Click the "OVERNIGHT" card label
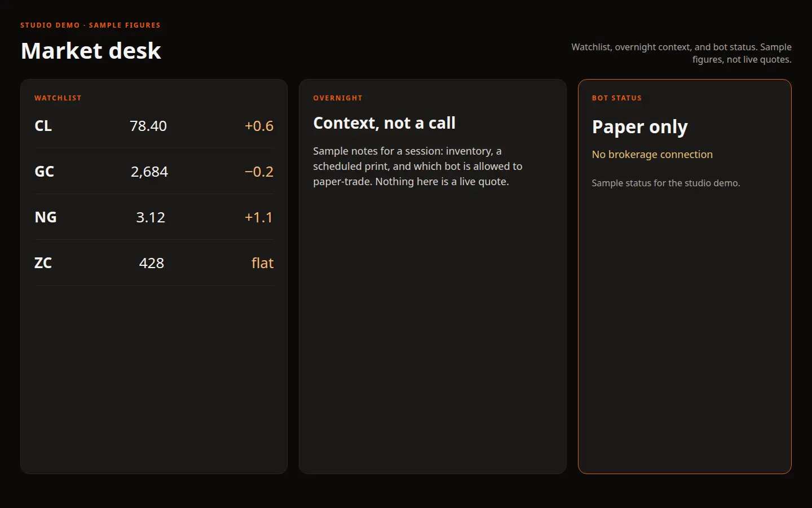The image size is (812, 508). click(x=338, y=98)
